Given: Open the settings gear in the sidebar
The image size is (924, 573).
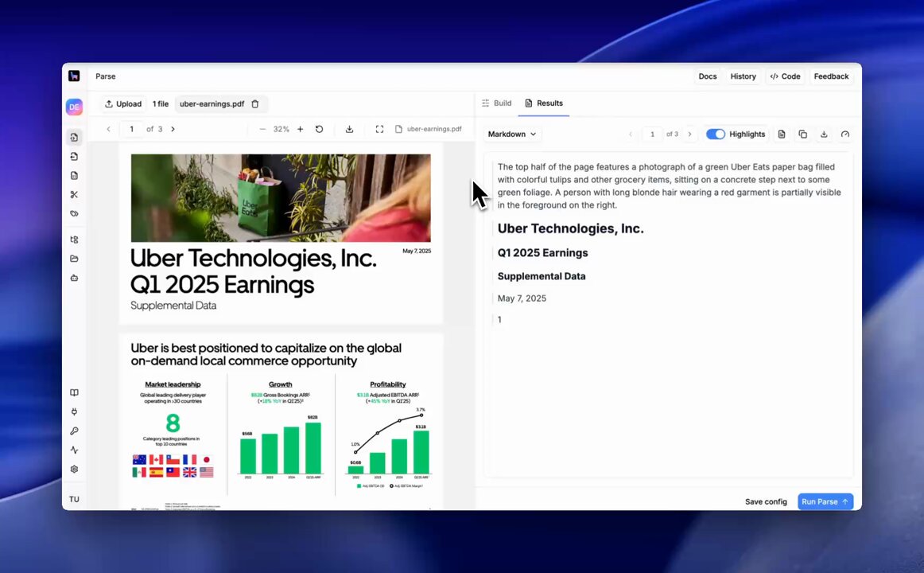Looking at the screenshot, I should pyautogui.click(x=74, y=470).
